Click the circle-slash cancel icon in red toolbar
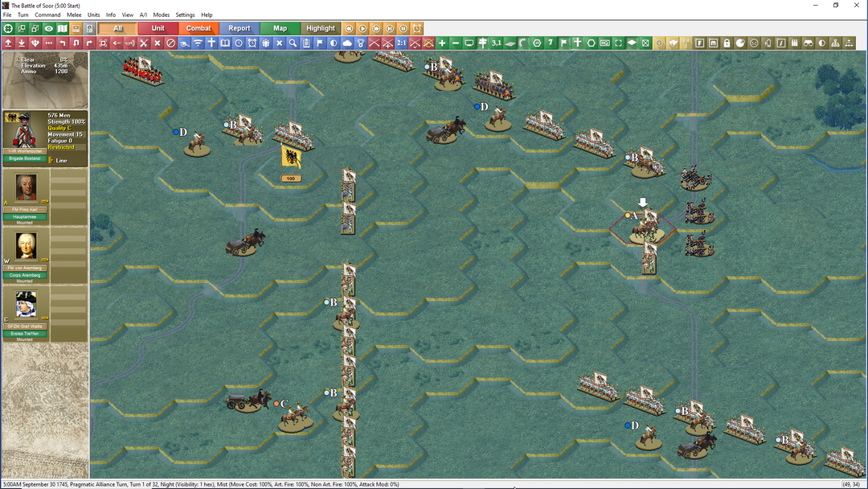The width and height of the screenshot is (868, 489). point(171,43)
